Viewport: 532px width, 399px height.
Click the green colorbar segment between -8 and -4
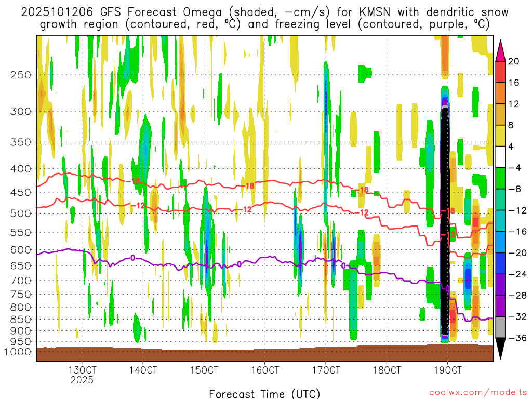(501, 179)
